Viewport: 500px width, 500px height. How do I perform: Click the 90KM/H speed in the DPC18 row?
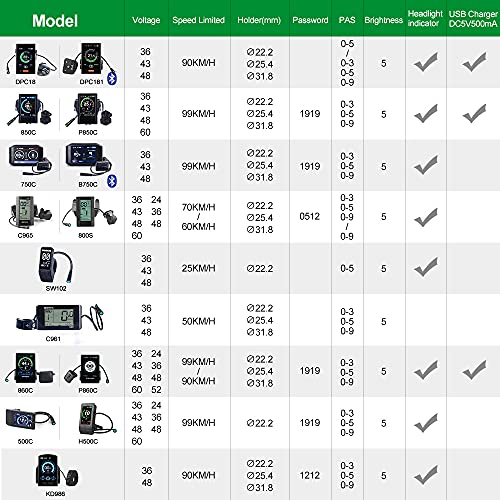(198, 63)
